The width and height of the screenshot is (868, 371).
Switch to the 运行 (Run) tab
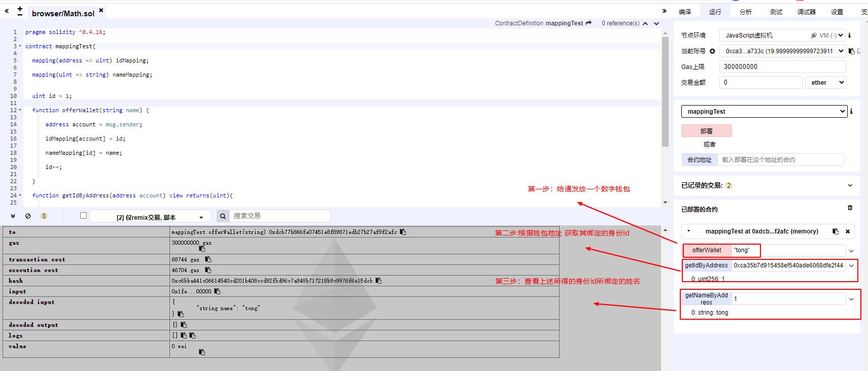(715, 12)
